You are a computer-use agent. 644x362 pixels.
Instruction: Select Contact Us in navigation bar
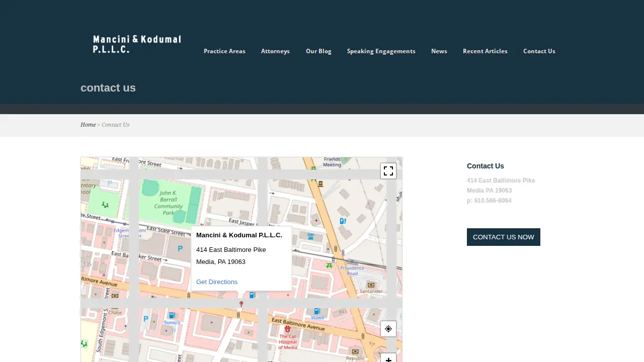tap(539, 51)
